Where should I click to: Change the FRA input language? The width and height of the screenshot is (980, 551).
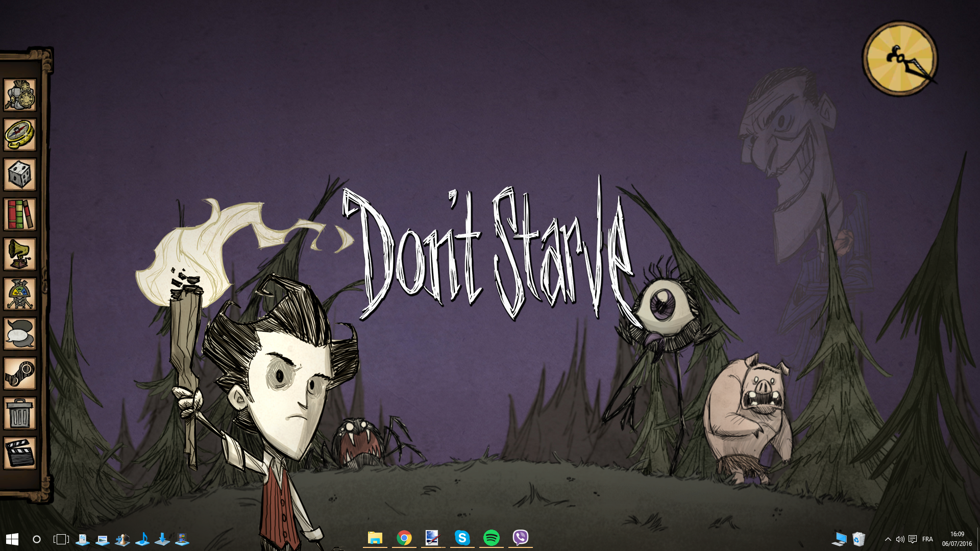tap(927, 539)
